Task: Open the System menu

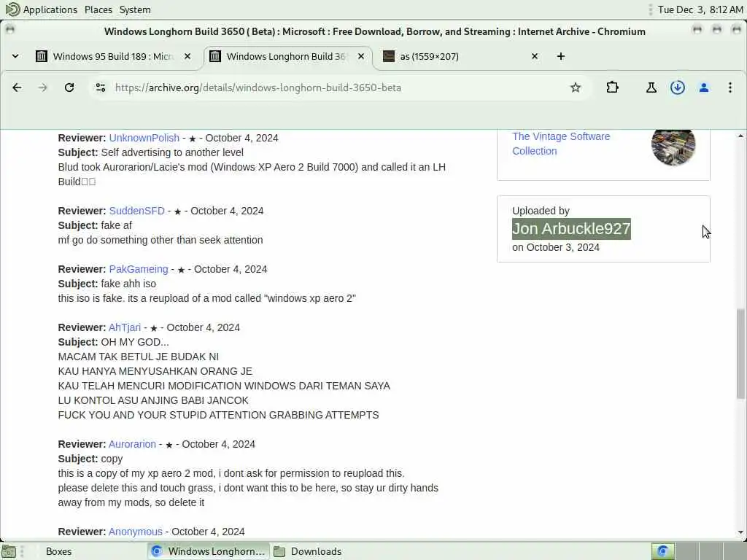Action: tap(135, 9)
